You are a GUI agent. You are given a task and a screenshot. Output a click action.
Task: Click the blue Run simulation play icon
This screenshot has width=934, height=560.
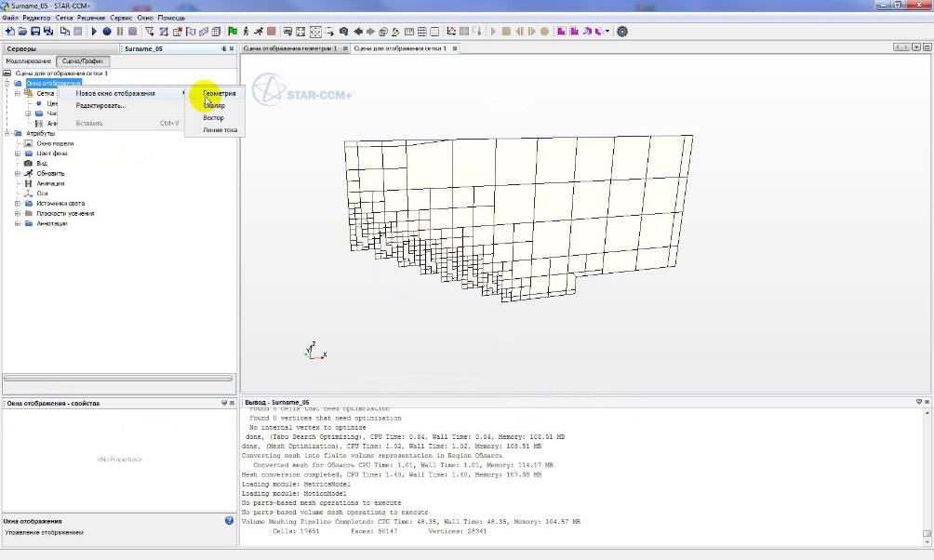coord(94,32)
